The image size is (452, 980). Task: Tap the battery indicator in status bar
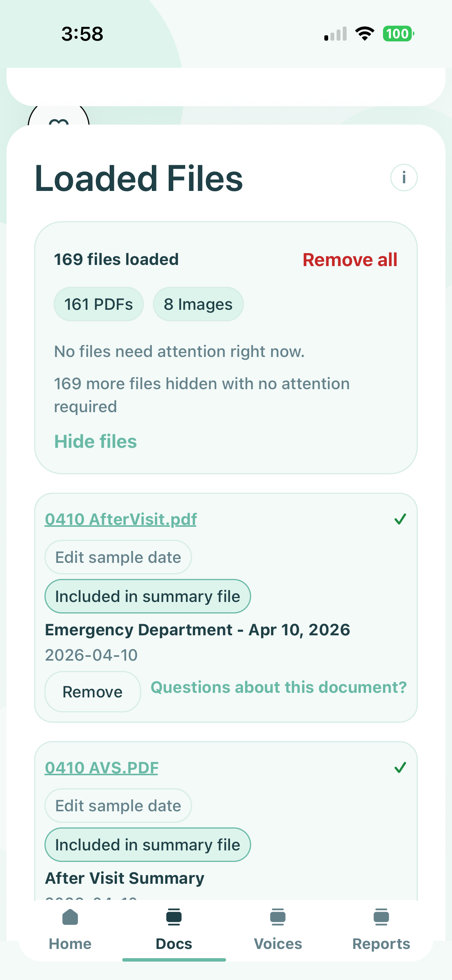(x=399, y=34)
